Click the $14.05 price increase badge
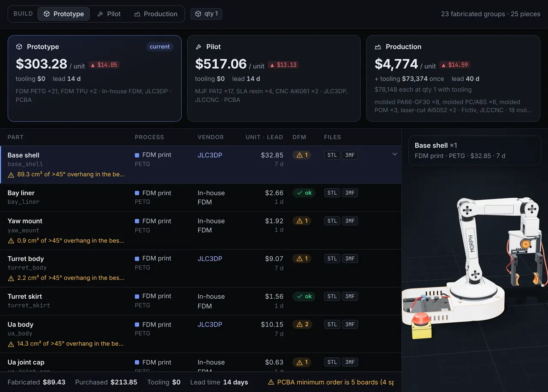This screenshot has width=548, height=392. 104,65
